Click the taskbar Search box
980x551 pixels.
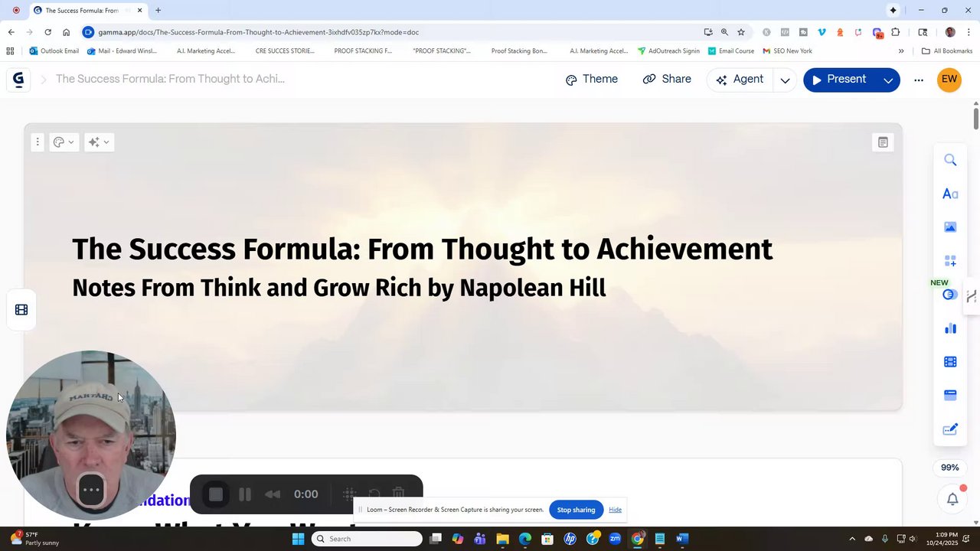coord(367,539)
